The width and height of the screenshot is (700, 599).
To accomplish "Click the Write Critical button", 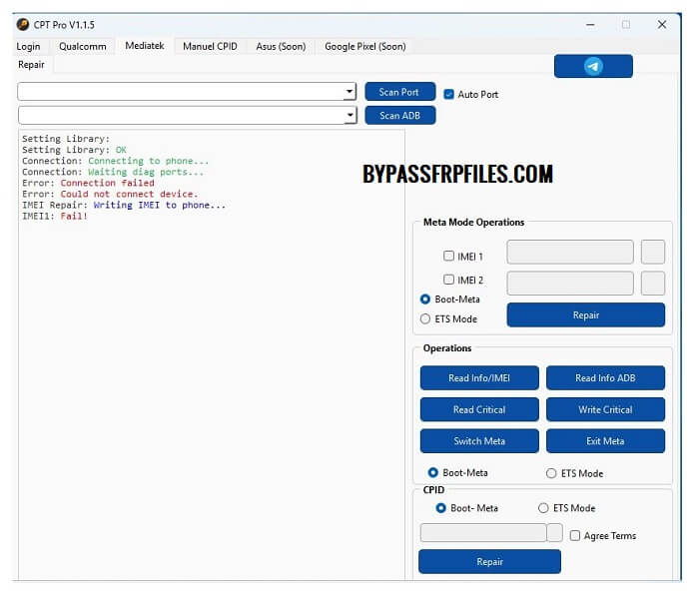I will click(x=605, y=409).
